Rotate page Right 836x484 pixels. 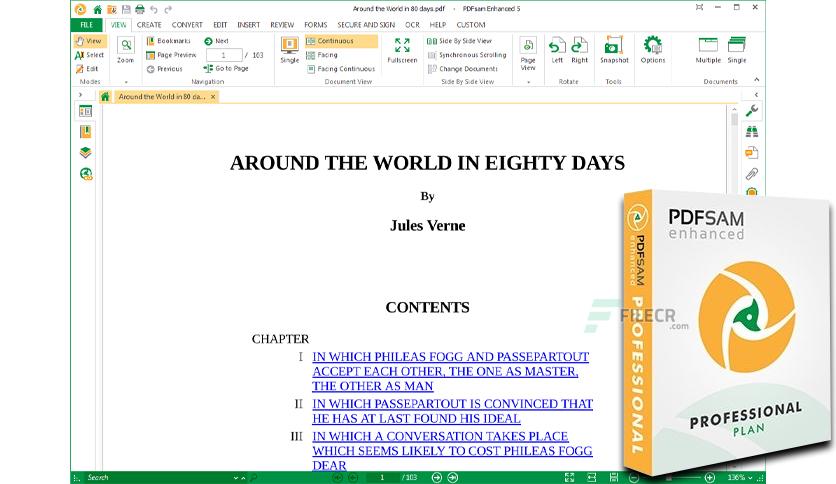[580, 50]
